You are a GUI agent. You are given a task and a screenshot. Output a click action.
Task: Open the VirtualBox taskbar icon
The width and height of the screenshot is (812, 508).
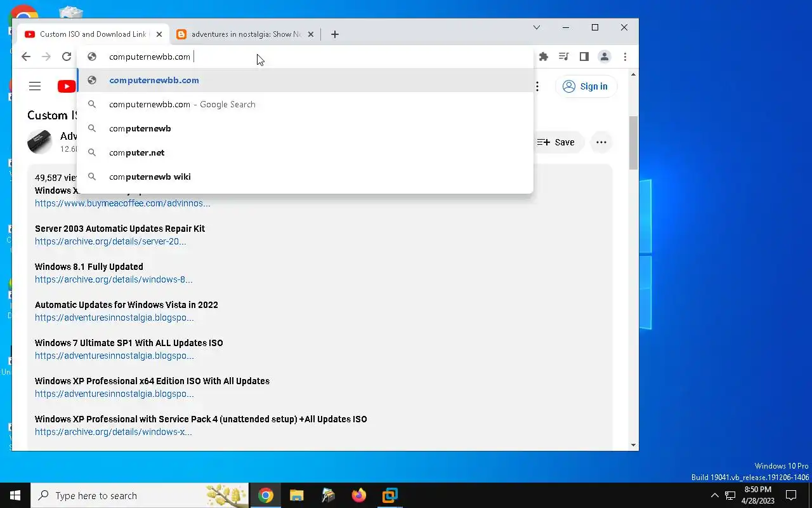390,495
